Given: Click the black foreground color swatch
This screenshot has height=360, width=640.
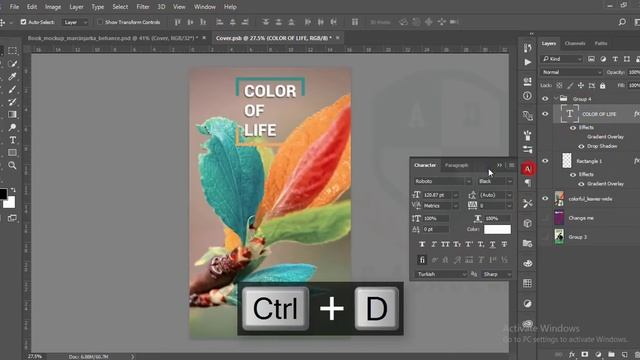Looking at the screenshot, I should tap(2, 193).
